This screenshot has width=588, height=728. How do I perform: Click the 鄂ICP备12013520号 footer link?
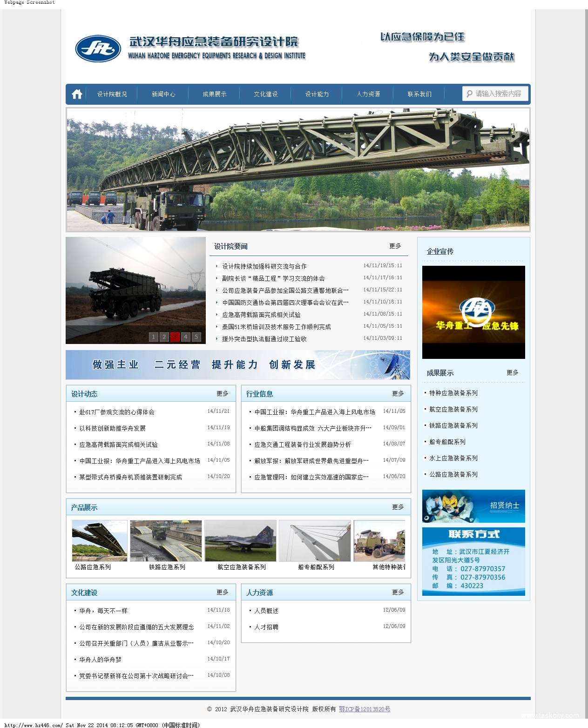pyautogui.click(x=364, y=709)
